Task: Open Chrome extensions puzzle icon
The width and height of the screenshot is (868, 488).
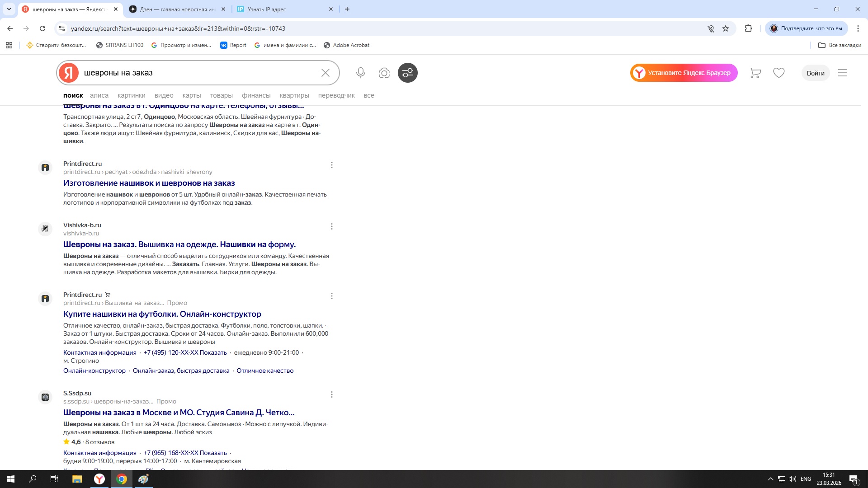Action: [x=748, y=28]
